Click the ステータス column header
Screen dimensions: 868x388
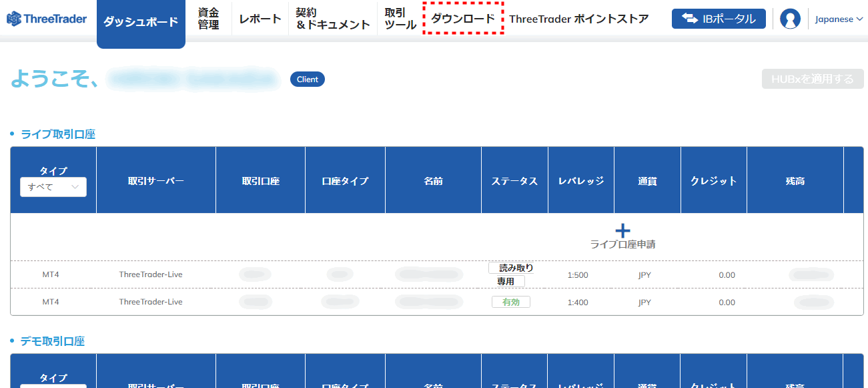point(514,181)
